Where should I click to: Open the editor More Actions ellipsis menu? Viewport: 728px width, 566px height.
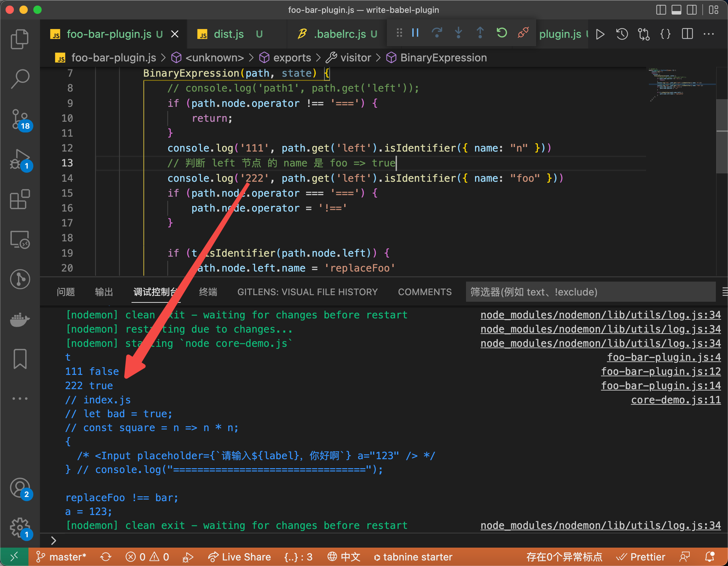click(x=709, y=34)
